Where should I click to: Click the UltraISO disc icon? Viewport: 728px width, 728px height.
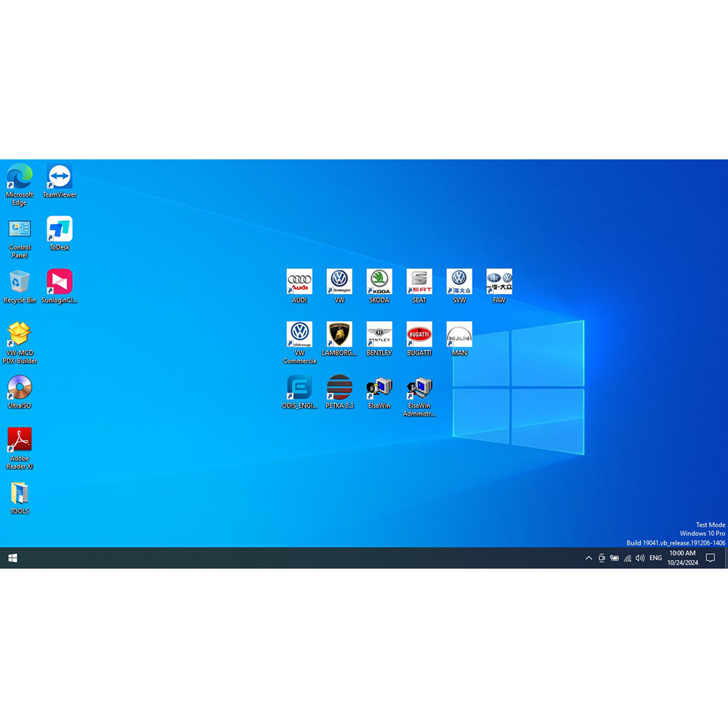[20, 392]
